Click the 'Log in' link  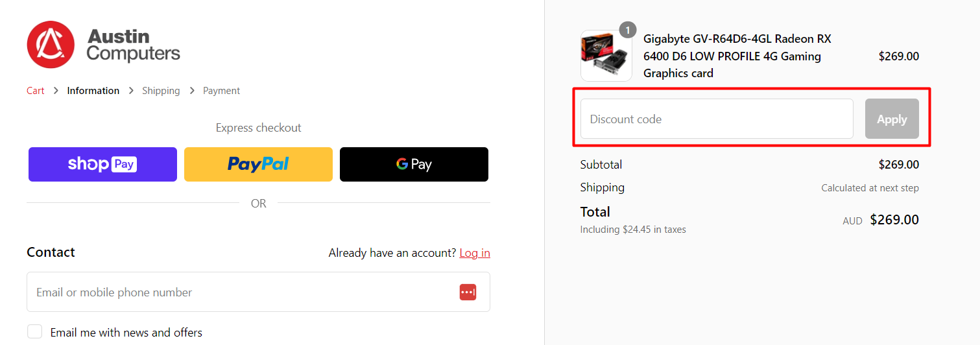tap(475, 253)
